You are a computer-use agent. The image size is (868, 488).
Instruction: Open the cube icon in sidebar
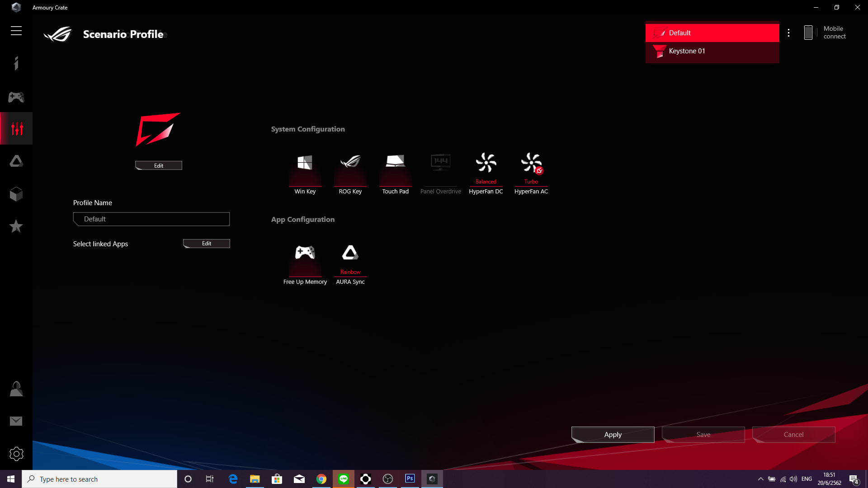pyautogui.click(x=16, y=194)
